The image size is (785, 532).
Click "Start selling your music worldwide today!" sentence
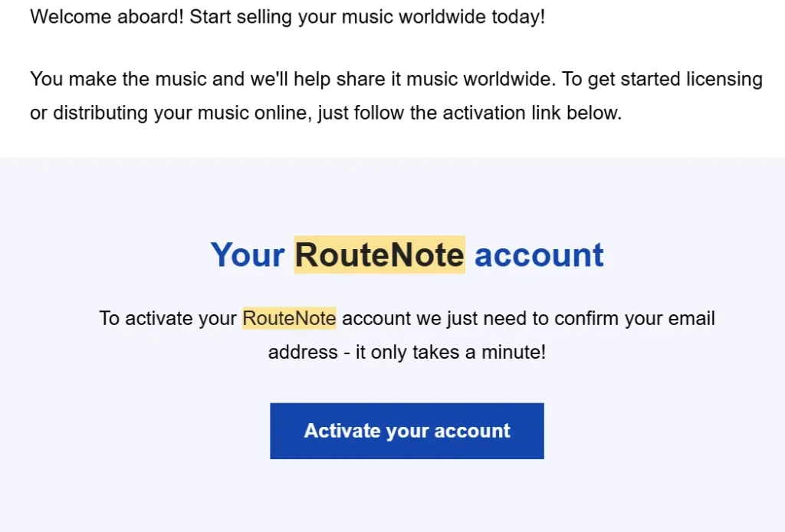[x=367, y=16]
